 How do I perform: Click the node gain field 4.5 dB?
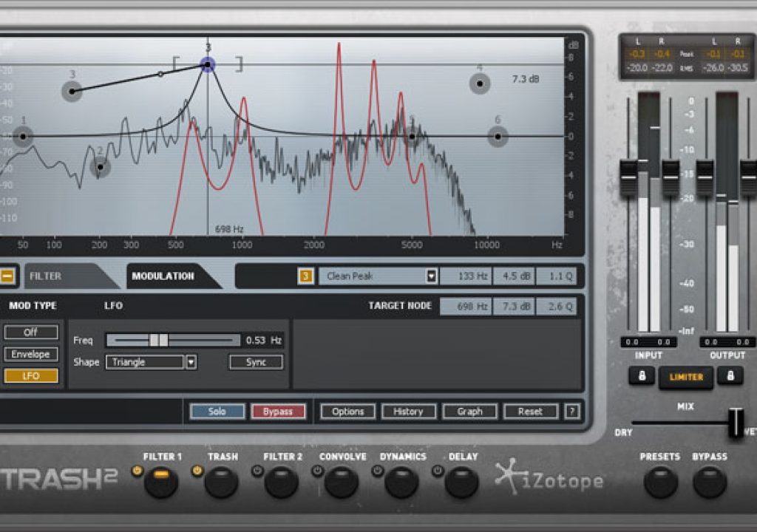pos(515,276)
